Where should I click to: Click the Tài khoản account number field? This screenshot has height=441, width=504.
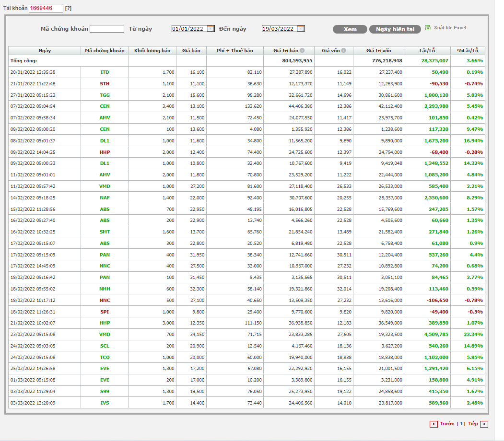click(46, 8)
